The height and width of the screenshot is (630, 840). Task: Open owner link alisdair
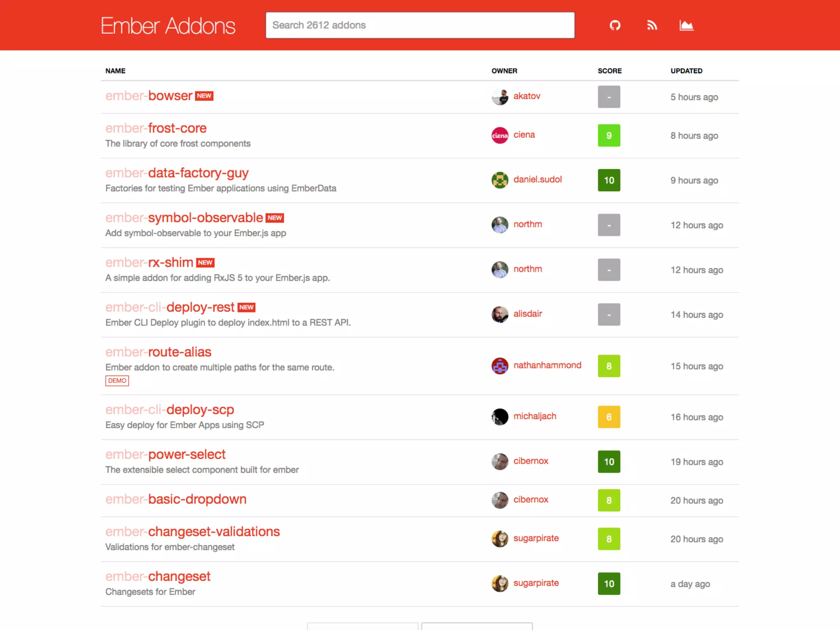[527, 314]
